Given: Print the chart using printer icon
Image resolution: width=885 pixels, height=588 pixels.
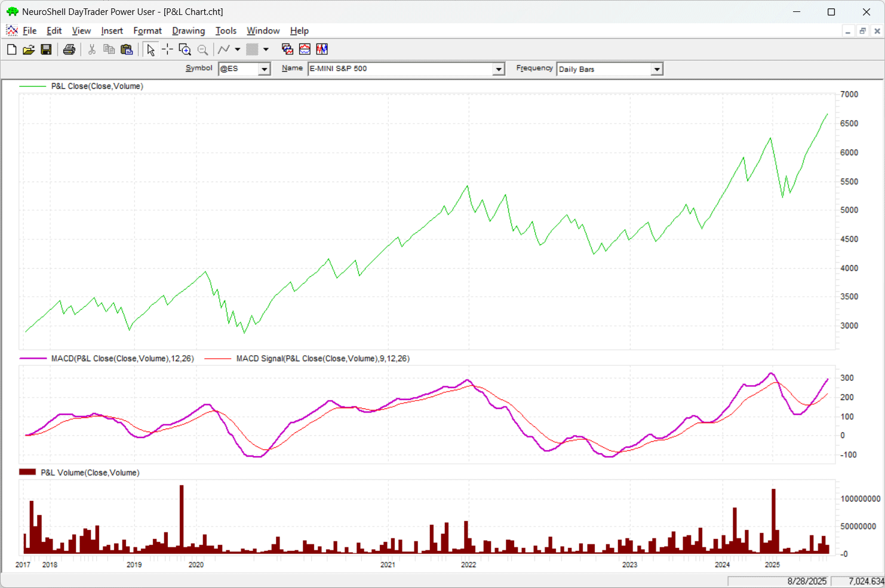Looking at the screenshot, I should click(69, 50).
